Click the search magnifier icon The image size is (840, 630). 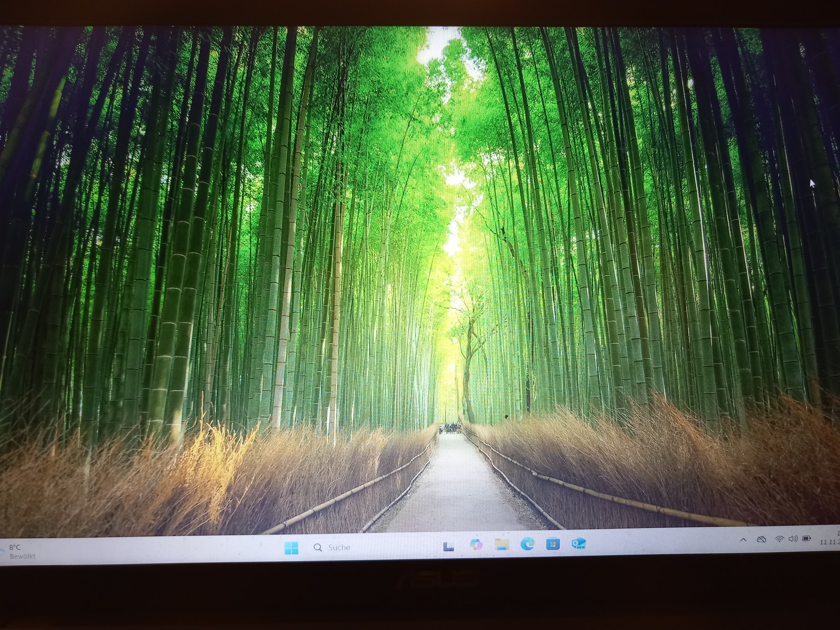coord(317,547)
